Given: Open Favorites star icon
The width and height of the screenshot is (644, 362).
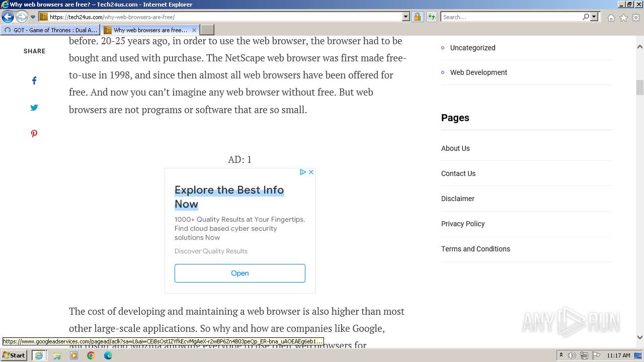Looking at the screenshot, I should click(623, 18).
